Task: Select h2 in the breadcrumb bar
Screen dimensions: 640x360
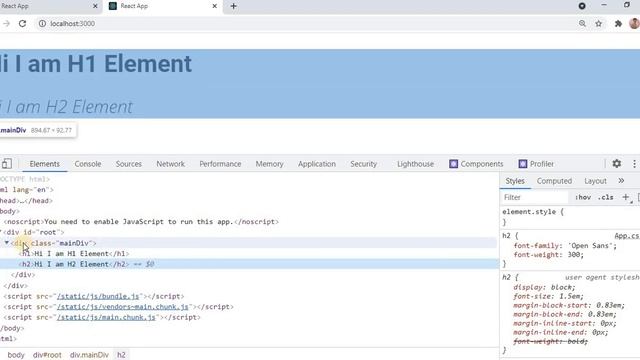Action: pyautogui.click(x=121, y=355)
